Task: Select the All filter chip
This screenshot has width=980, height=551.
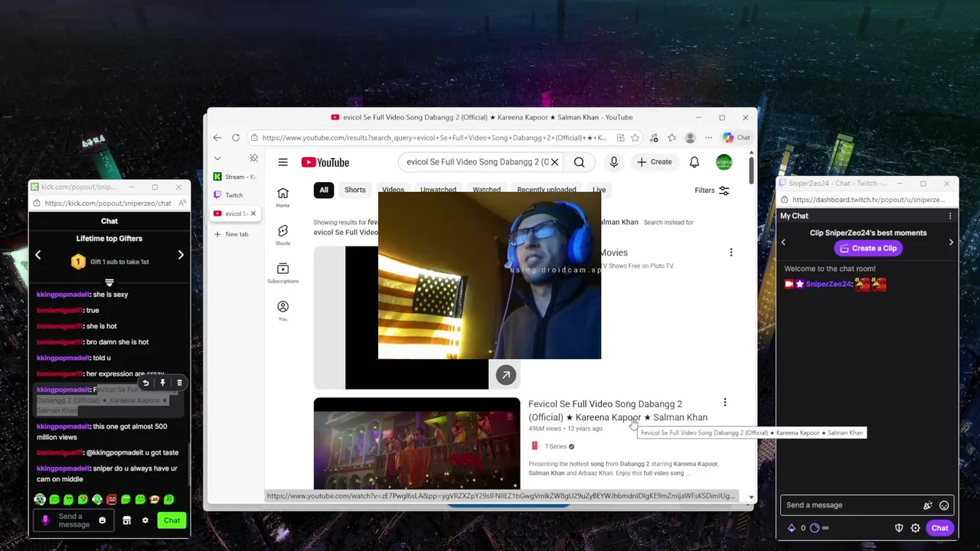Action: [x=324, y=190]
